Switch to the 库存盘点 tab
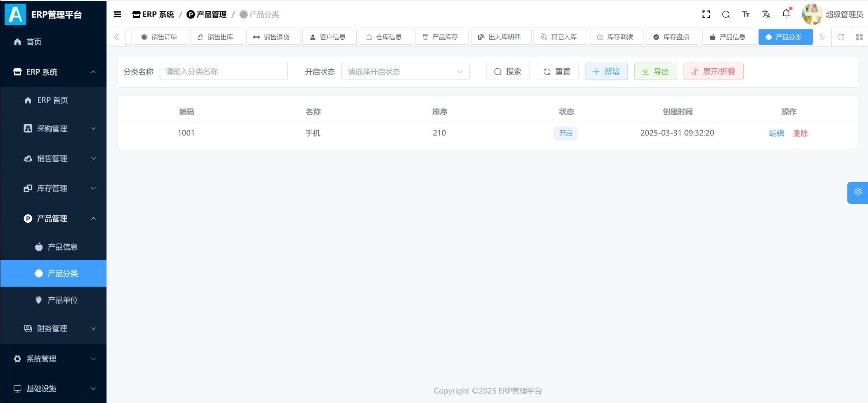Image resolution: width=868 pixels, height=403 pixels. (x=673, y=37)
